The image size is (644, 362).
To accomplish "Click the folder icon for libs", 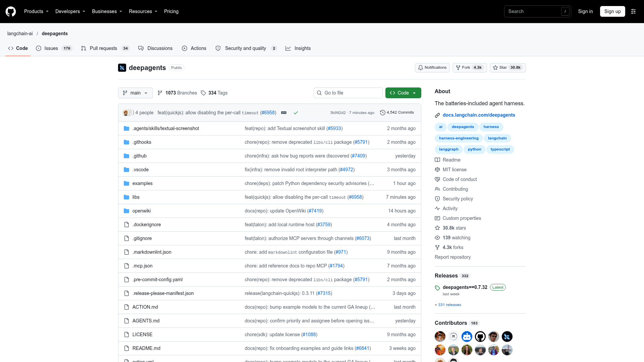I will click(126, 197).
